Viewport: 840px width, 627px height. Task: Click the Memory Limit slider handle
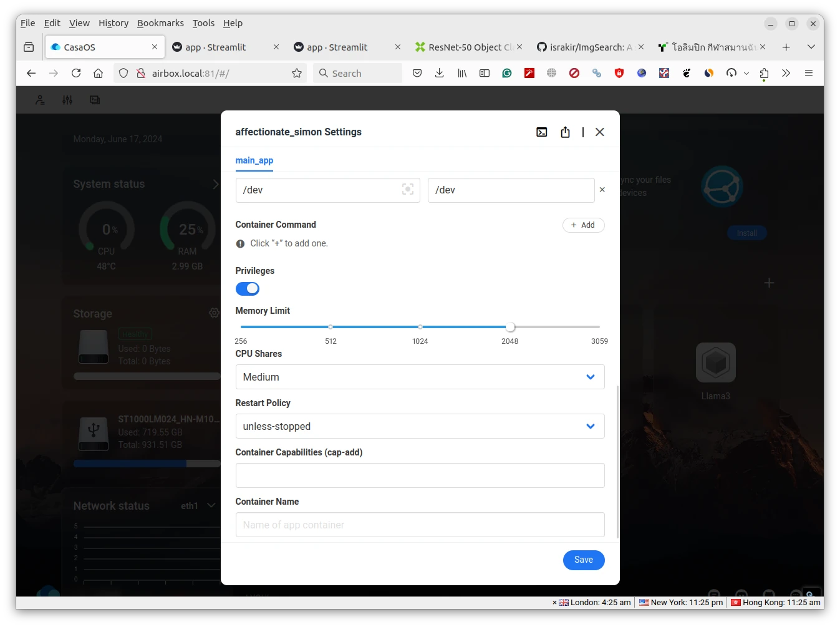pos(510,327)
